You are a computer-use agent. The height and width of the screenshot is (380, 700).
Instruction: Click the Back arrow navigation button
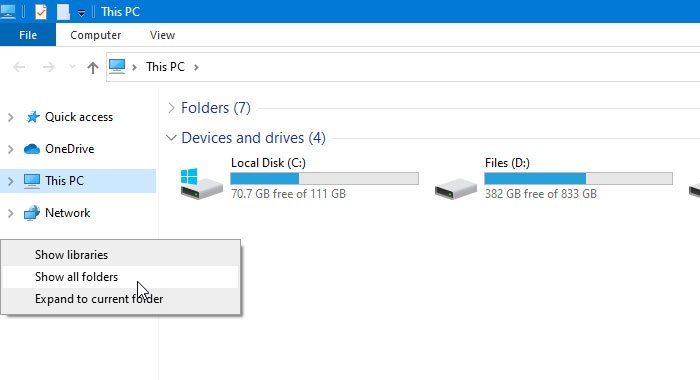tap(19, 67)
